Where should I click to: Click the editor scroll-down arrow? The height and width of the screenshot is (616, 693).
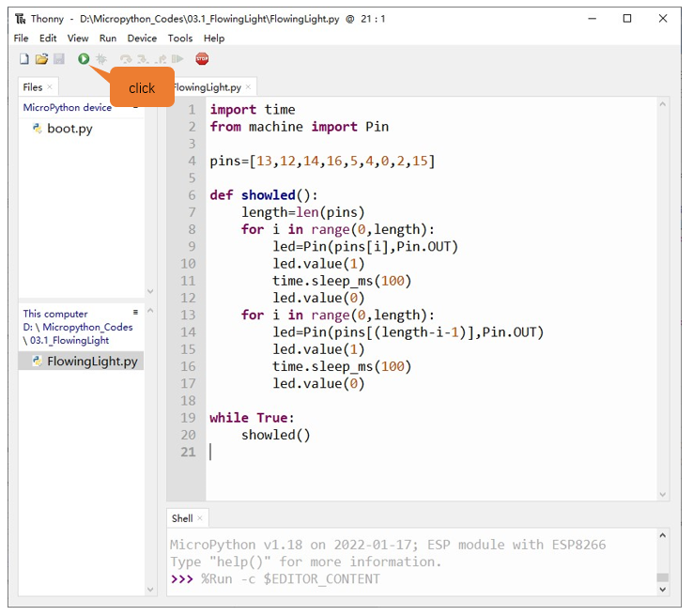pos(663,495)
